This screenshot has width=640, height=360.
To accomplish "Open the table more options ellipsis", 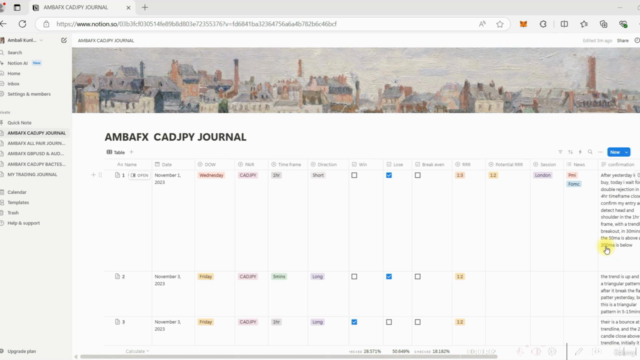I will click(x=600, y=152).
